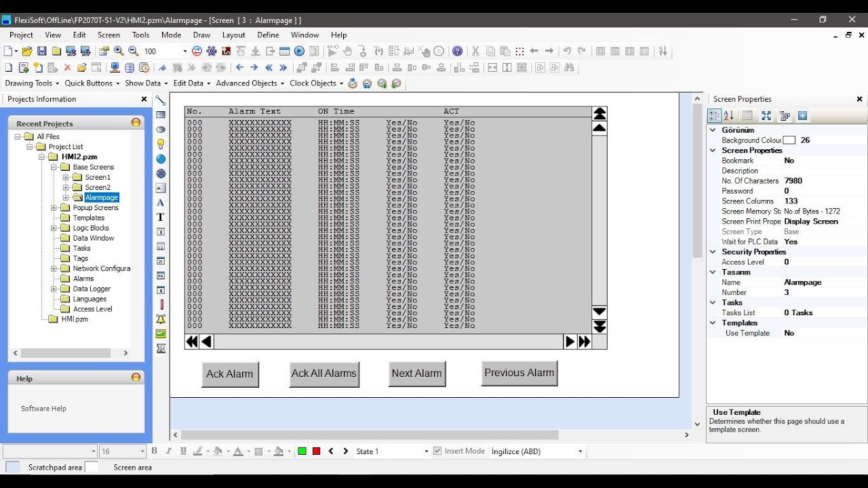Toggle underline formatting button
This screenshot has width=868, height=488.
[x=183, y=451]
